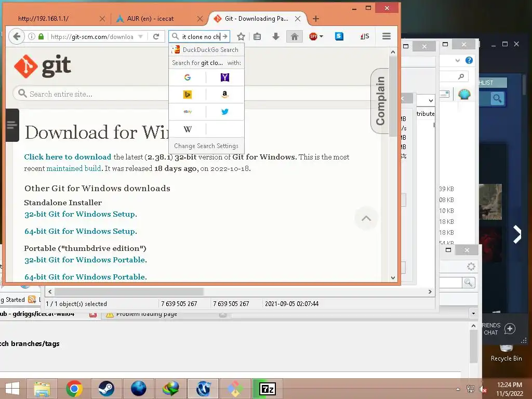The image size is (532, 399).
Task: Select the Git - Downloading Package tab
Action: point(257,19)
